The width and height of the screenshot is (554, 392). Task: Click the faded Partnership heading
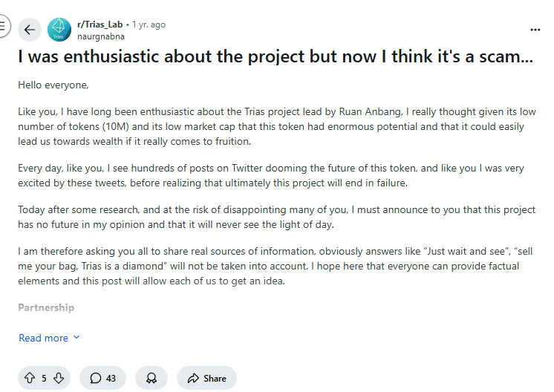coord(46,307)
